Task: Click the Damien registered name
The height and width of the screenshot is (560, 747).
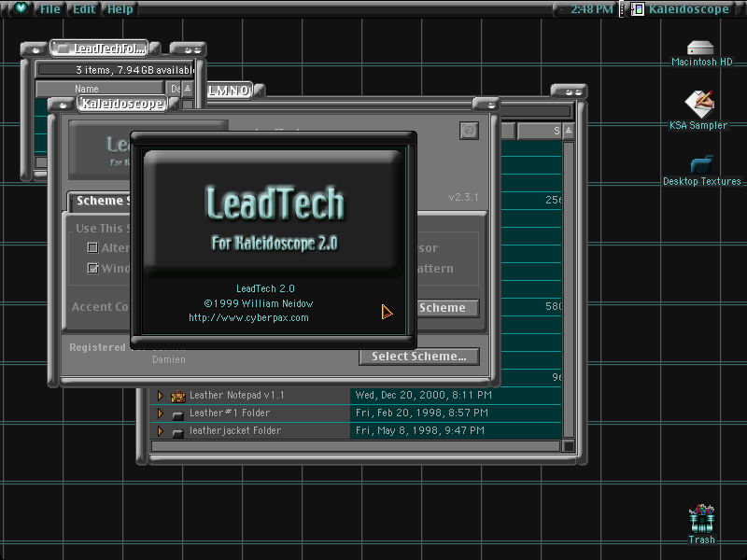Action: click(169, 359)
